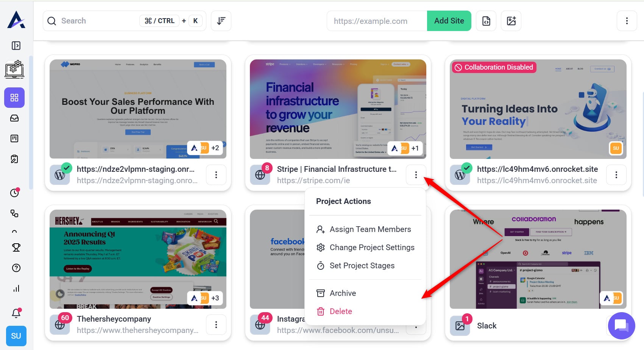Image resolution: width=644 pixels, height=350 pixels.
Task: Open the help question mark icon
Action: (x=16, y=268)
